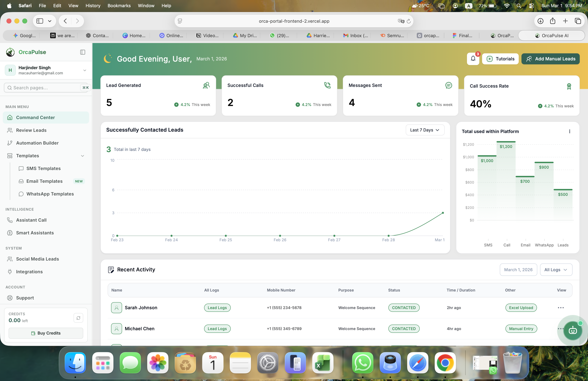
Task: Open the notifications bell icon
Action: (x=473, y=59)
